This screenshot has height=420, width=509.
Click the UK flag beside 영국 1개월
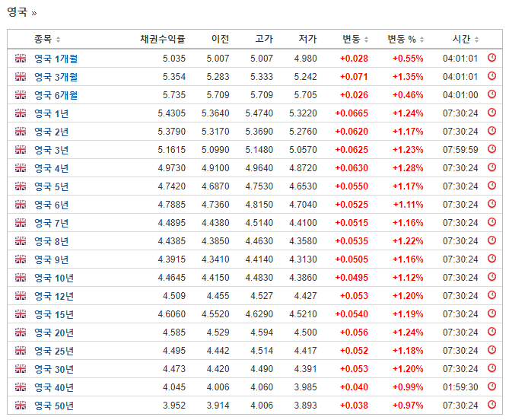[21, 59]
